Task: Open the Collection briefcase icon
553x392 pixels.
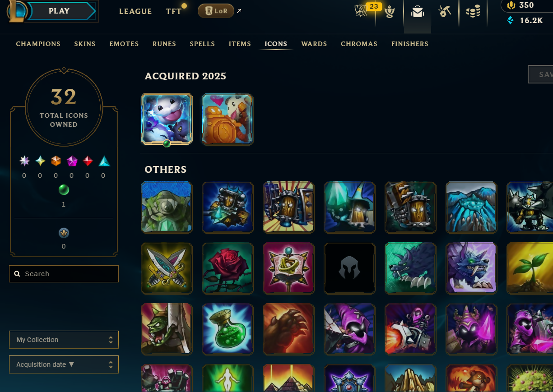Action: tap(418, 12)
